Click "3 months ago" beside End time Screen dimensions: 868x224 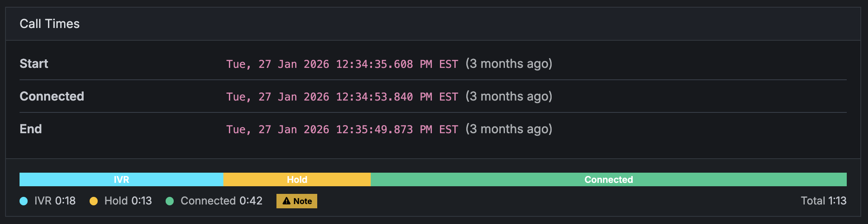pyautogui.click(x=509, y=129)
